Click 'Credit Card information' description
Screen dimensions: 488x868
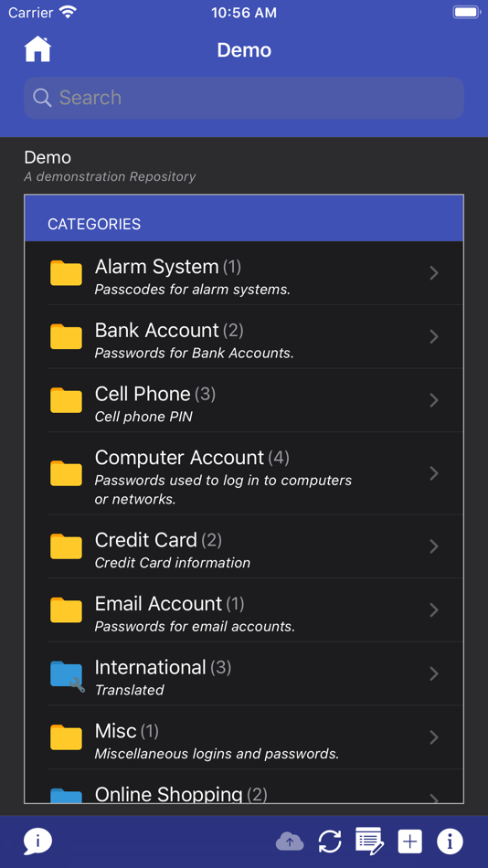point(173,563)
